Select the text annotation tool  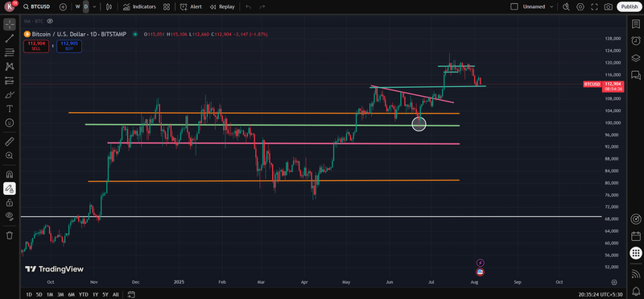[x=10, y=109]
